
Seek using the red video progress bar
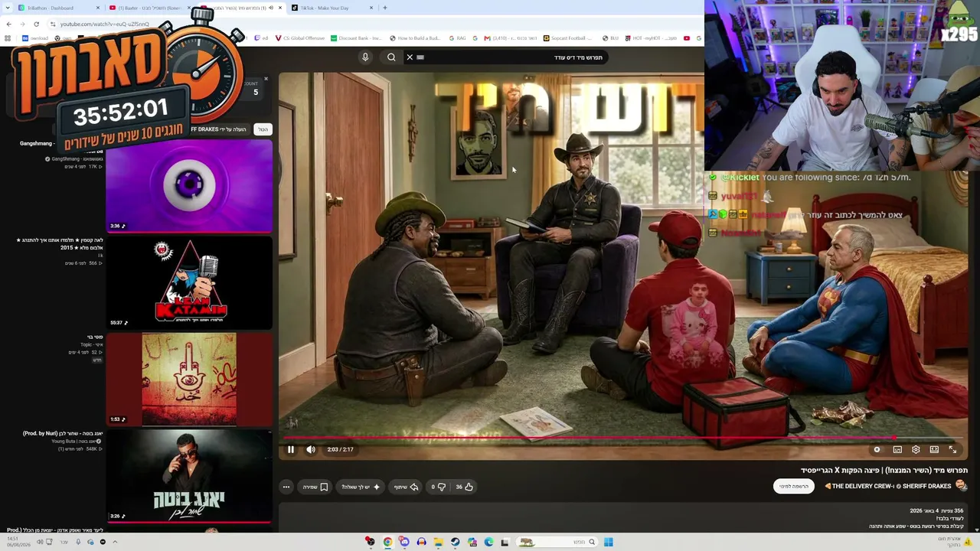[x=623, y=439]
